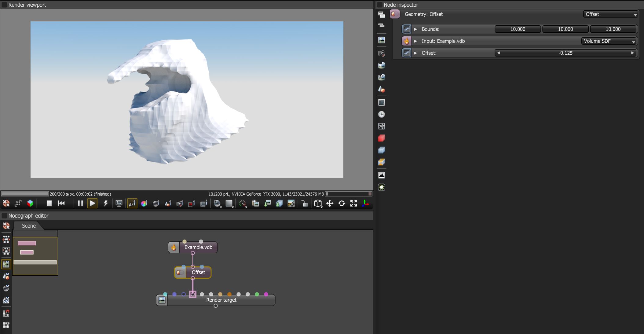The height and width of the screenshot is (334, 644).
Task: Show render target preview in inspector
Action: click(381, 40)
